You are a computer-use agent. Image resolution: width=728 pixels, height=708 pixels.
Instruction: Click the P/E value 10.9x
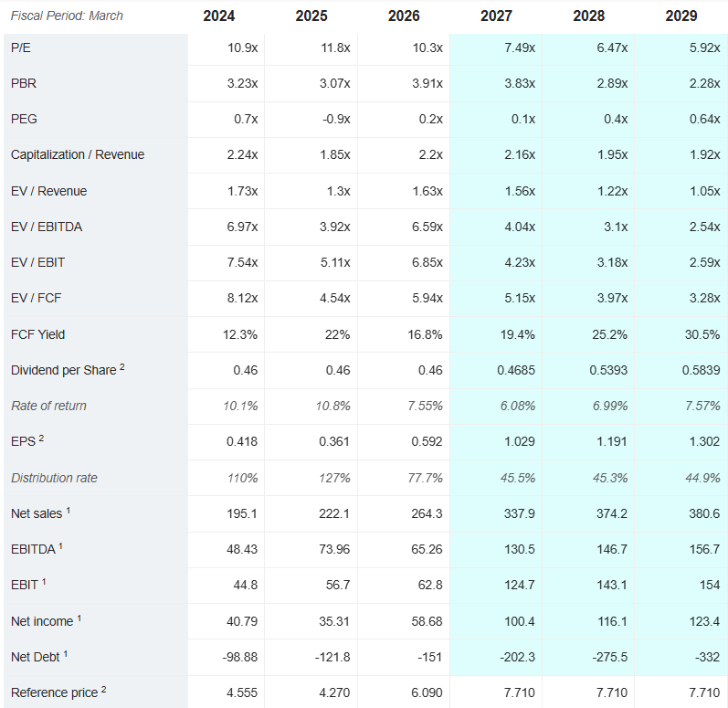[242, 48]
